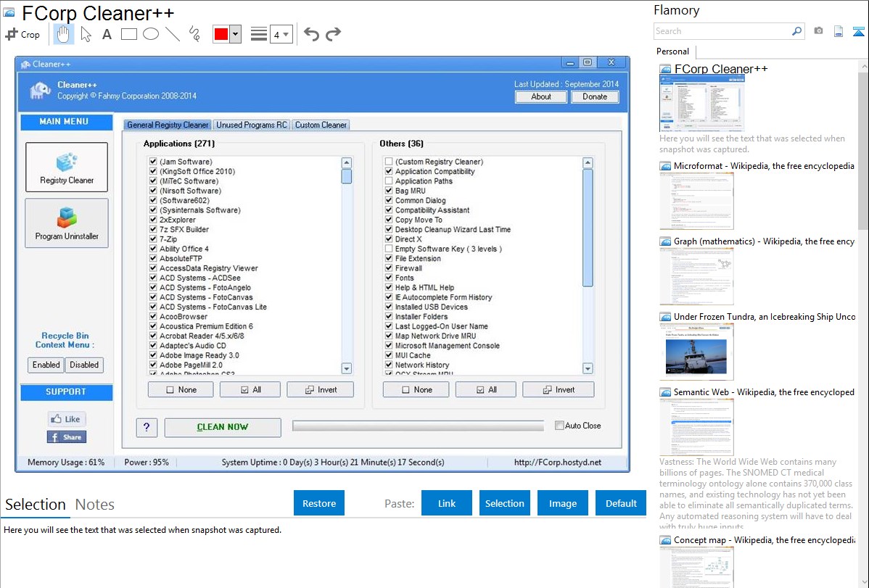Check the Empty Software Key checkbox
Viewport: 869px width, 588px height.
tap(389, 249)
